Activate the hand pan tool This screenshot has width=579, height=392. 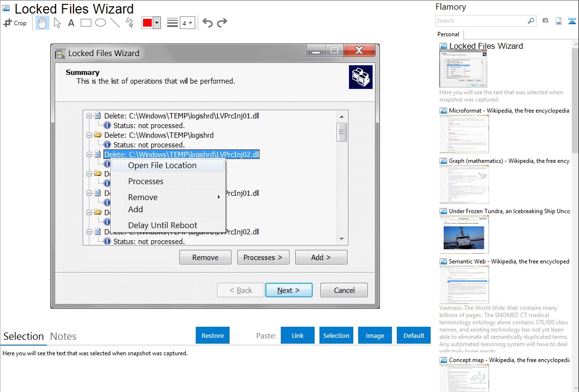coord(42,23)
